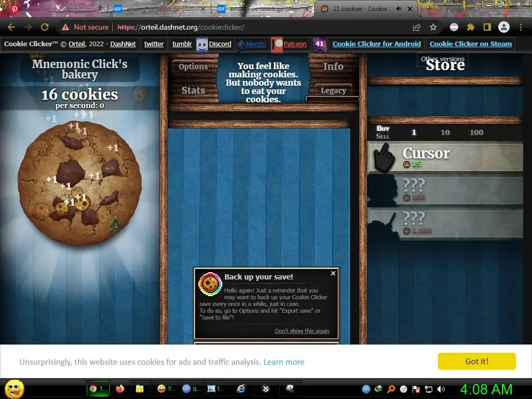Select the second locked ??? store item costing 100
Viewport: 532px width, 399px height.
pos(445,191)
